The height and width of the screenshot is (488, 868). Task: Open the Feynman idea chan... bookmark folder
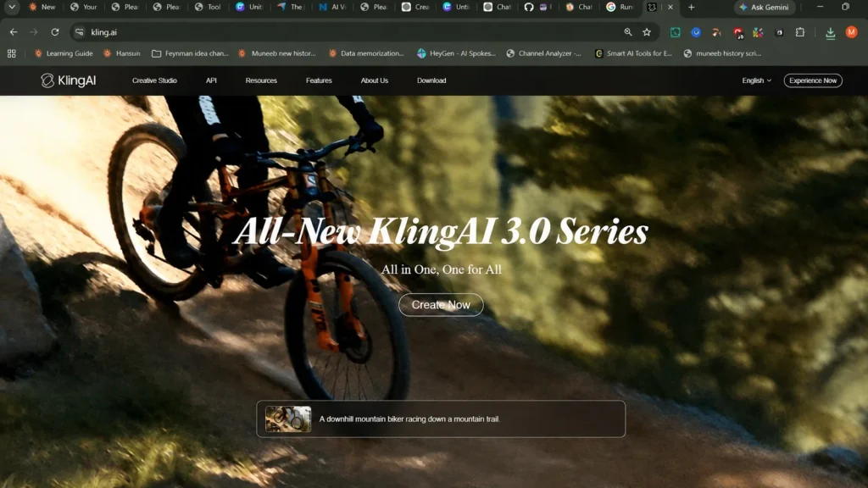pos(190,53)
